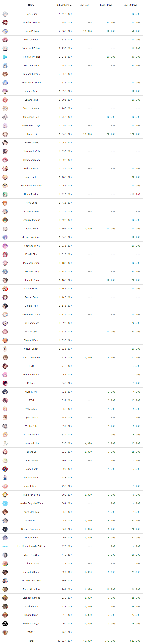Sort table by Last Day column
143x644 pixels.
[84, 5]
